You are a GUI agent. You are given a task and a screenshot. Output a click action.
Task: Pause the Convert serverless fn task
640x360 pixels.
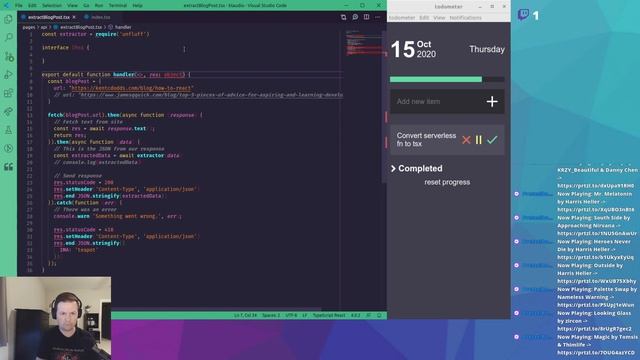[x=479, y=140]
